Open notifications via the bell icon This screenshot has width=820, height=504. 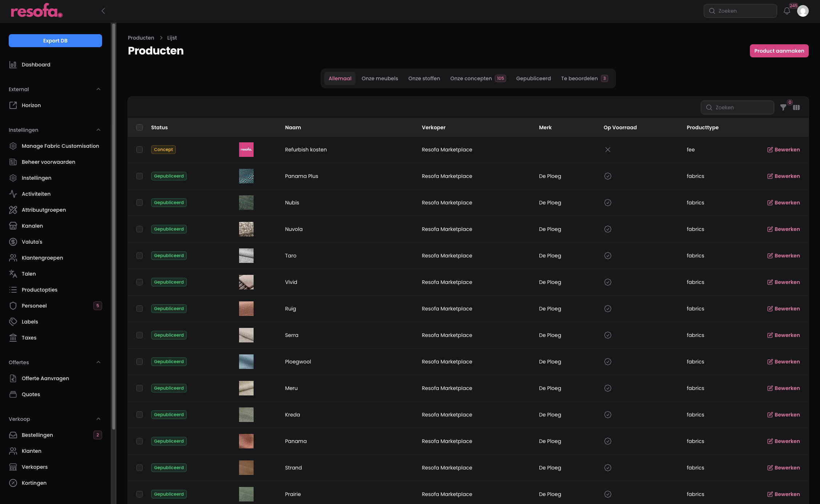click(x=787, y=11)
